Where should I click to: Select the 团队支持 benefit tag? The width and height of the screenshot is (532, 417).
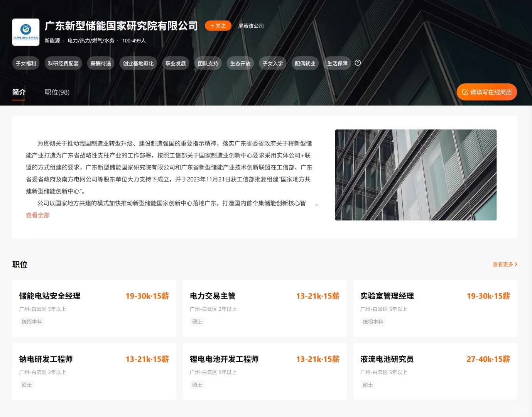click(x=208, y=63)
